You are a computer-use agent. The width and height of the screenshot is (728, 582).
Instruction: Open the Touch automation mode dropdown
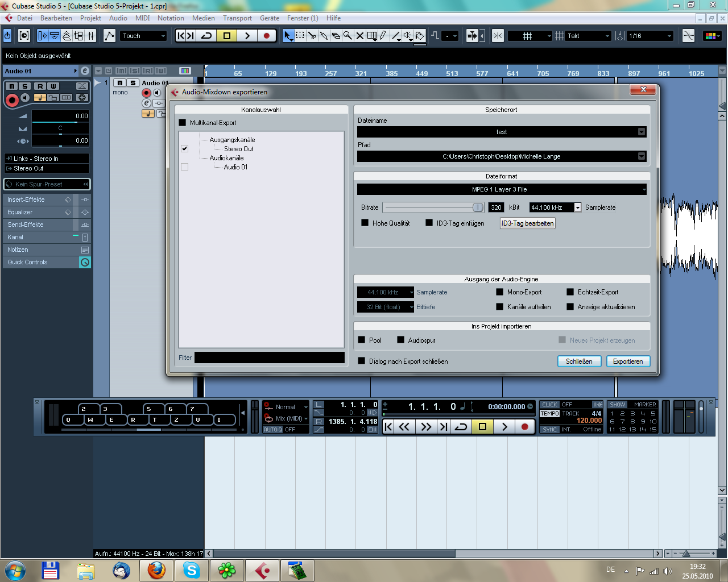point(144,36)
